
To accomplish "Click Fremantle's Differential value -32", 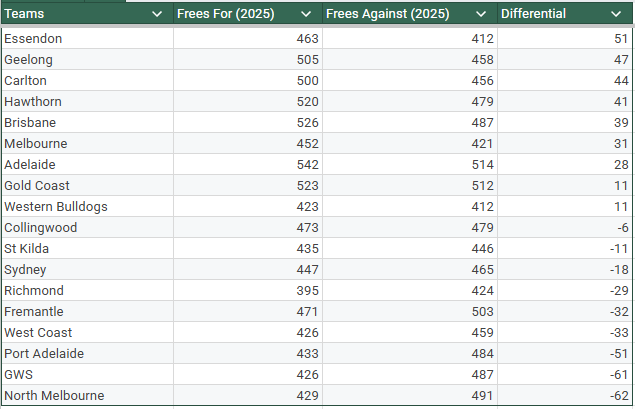I will point(619,312).
